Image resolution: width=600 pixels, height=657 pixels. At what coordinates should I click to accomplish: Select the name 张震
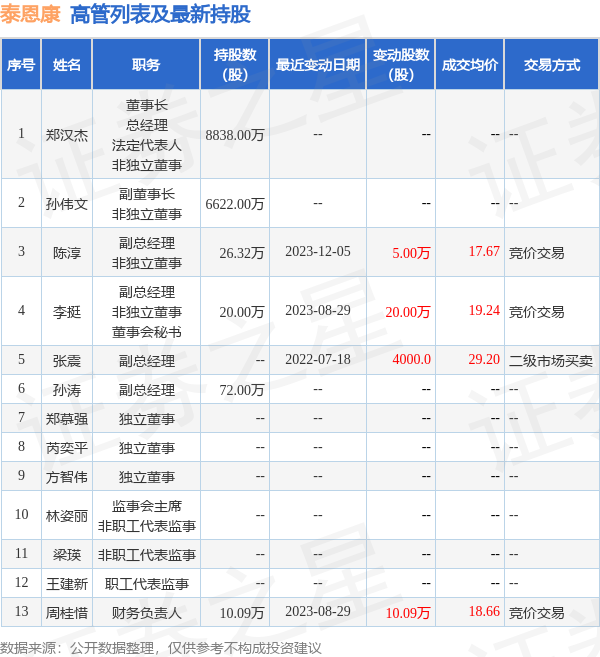point(67,361)
